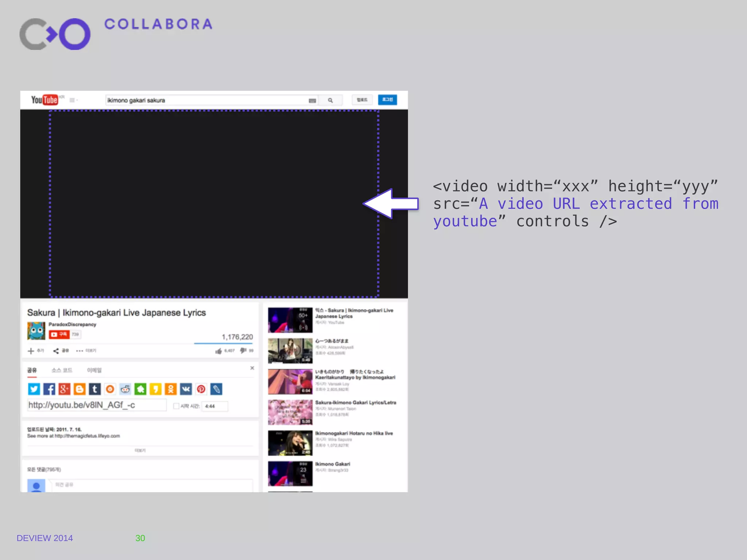Enable the start time checkbox
Image resolution: width=747 pixels, height=560 pixels.
pos(176,406)
